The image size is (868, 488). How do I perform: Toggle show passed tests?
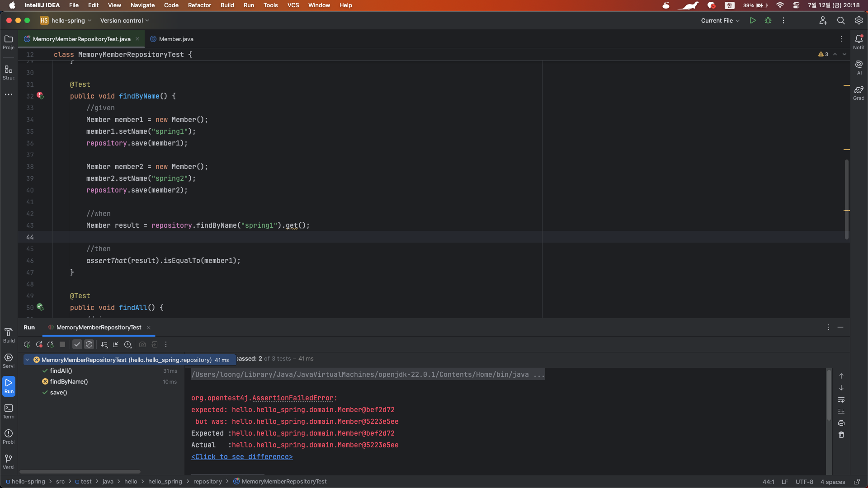tap(77, 344)
